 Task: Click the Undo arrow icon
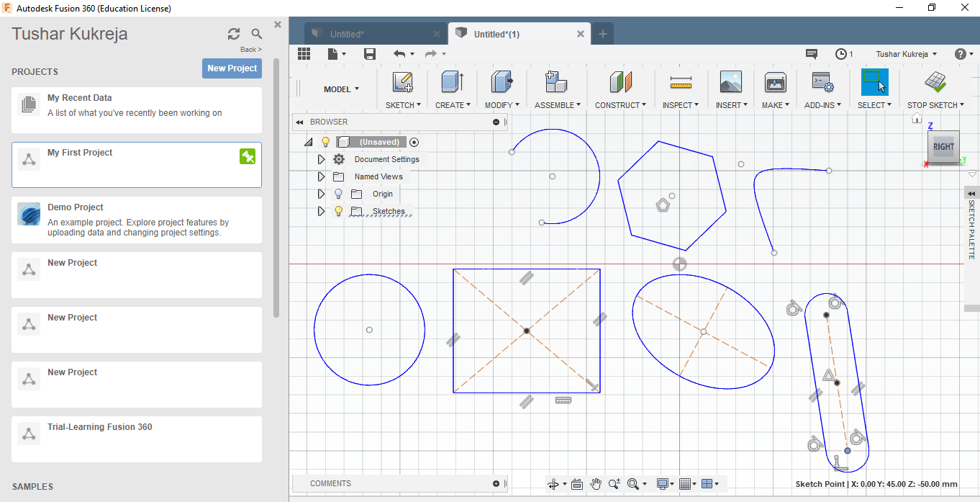coord(399,54)
